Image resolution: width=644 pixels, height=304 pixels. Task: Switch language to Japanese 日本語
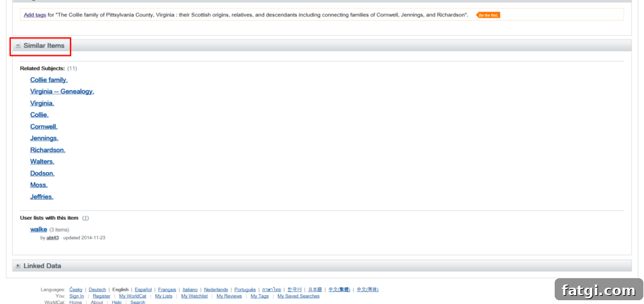coord(315,290)
